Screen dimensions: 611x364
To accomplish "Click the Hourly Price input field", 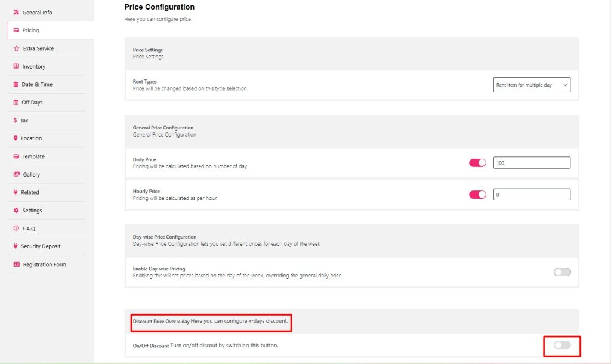I will pos(532,195).
